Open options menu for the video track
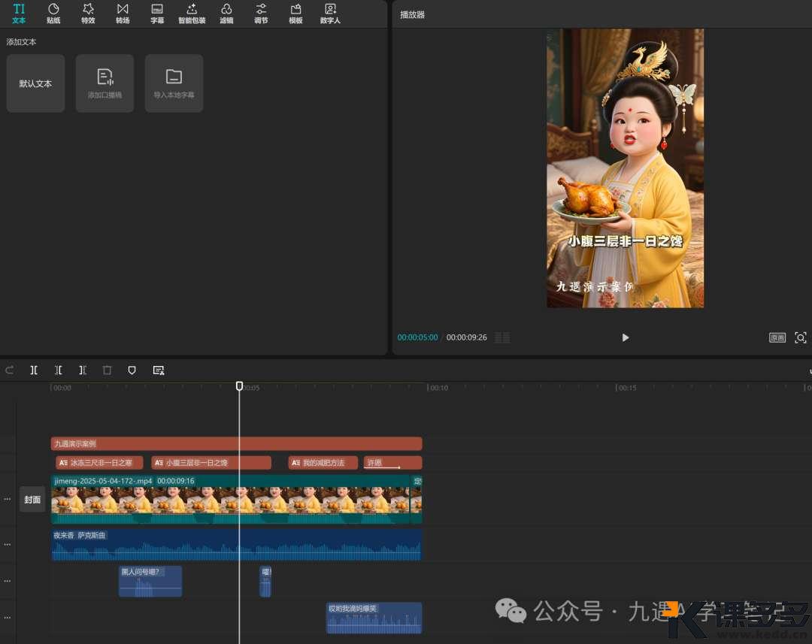The image size is (812, 644). (7, 498)
